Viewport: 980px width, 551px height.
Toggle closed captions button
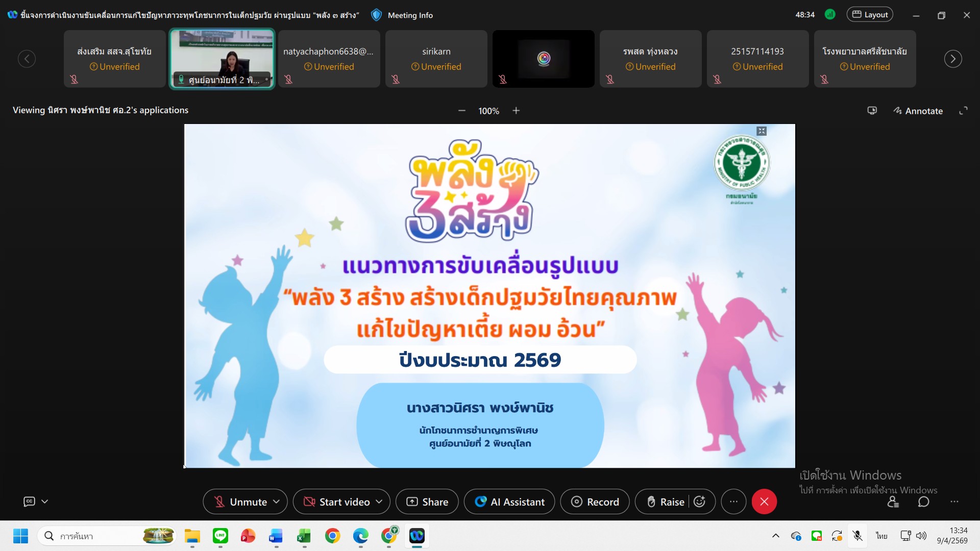tap(30, 502)
